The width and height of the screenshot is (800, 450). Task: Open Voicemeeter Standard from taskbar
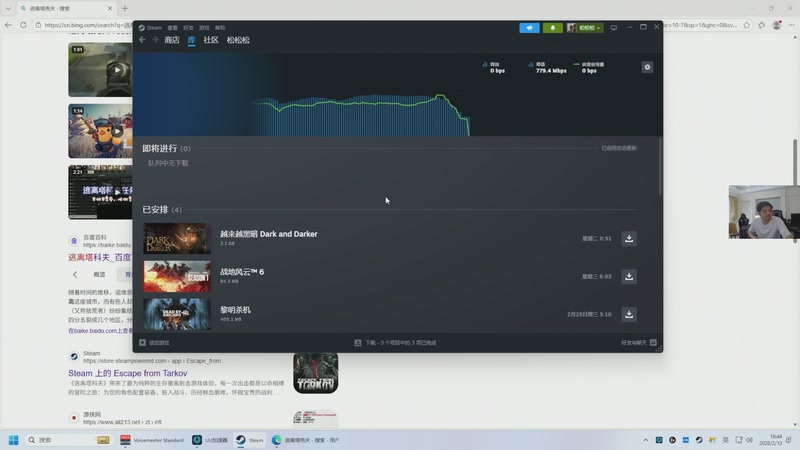click(152, 440)
